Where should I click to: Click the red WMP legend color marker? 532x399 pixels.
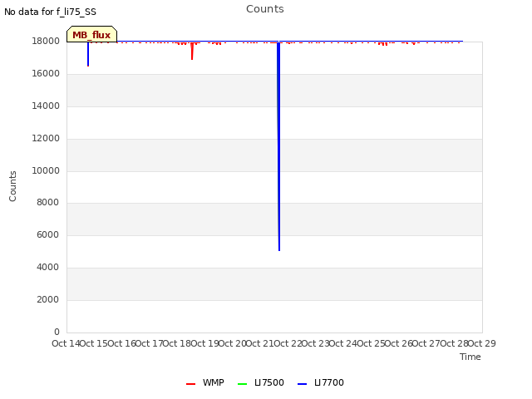point(190,384)
